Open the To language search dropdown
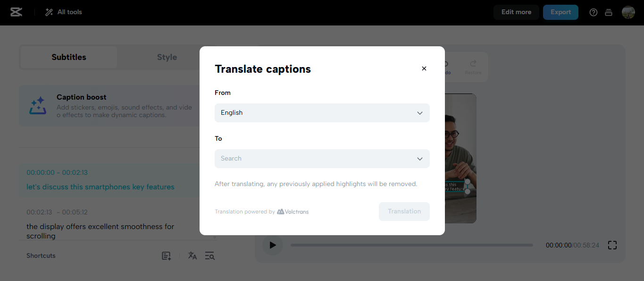The width and height of the screenshot is (644, 281). click(322, 159)
